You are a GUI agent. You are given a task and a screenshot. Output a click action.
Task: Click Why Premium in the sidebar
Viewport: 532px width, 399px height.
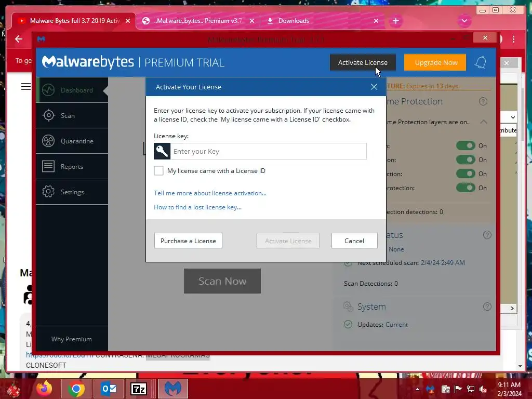point(72,339)
